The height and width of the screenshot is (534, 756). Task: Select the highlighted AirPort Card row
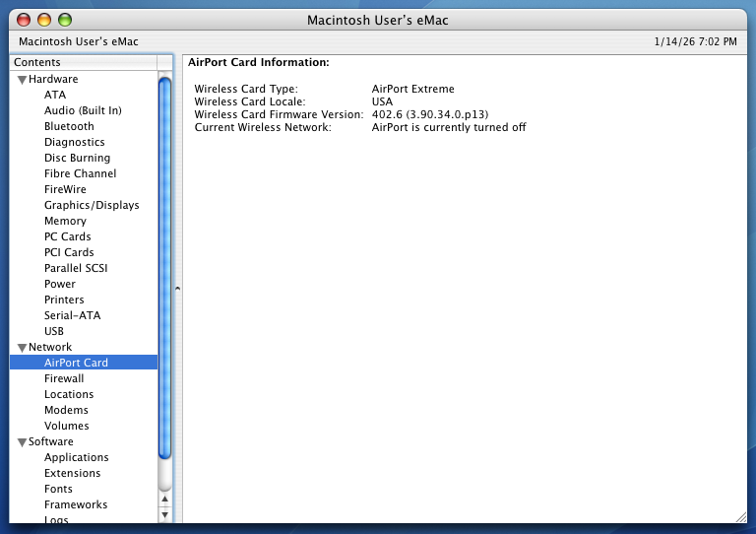tap(84, 363)
